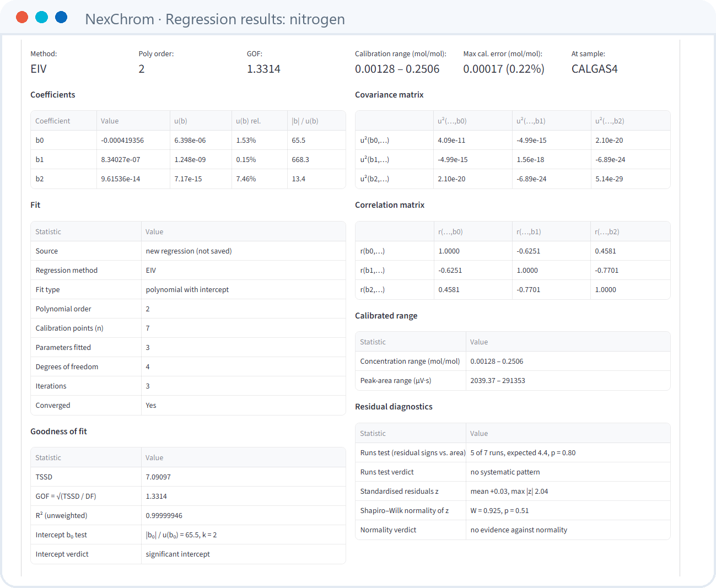The height and width of the screenshot is (588, 716).
Task: Click the 'polynomial with intercept' fit type
Action: point(187,290)
